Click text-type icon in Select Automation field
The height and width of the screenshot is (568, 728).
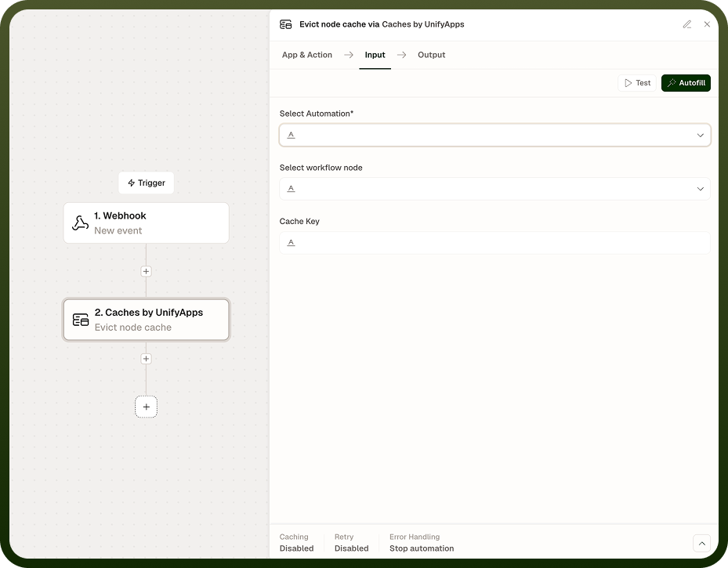(x=291, y=135)
